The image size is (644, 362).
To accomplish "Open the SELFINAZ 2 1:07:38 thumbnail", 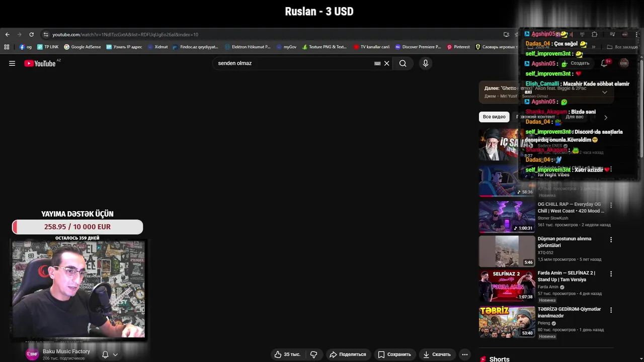I will tap(507, 286).
